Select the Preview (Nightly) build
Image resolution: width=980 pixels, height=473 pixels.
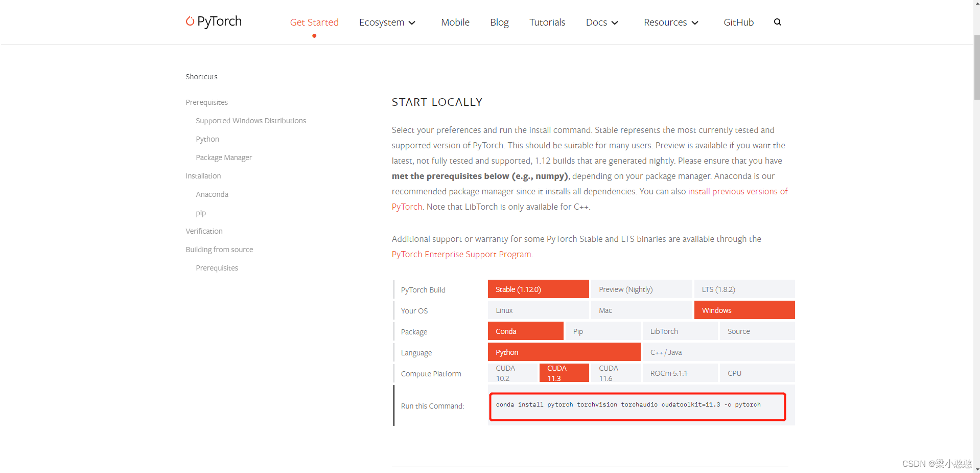tap(641, 289)
